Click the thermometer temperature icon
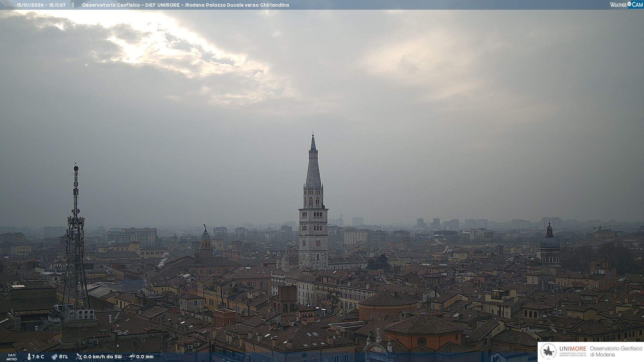 29,357
